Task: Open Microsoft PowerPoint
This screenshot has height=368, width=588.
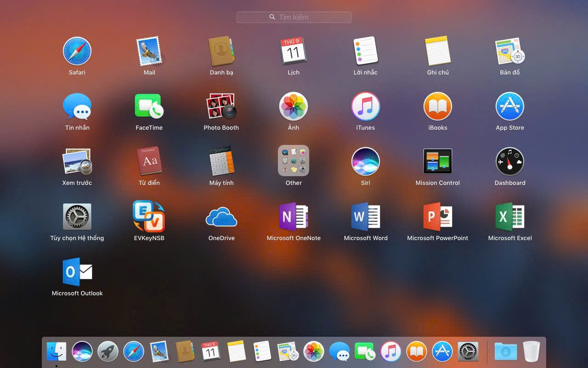Action: tap(438, 217)
